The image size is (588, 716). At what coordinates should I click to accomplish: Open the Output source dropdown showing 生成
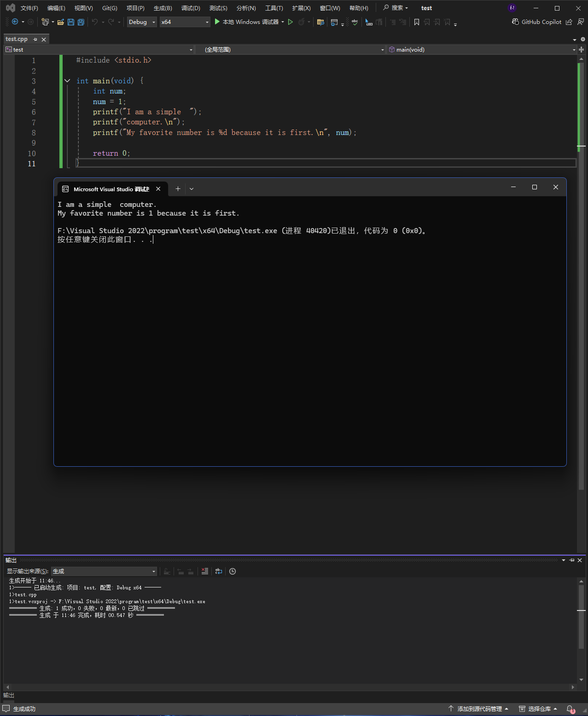[x=104, y=571]
